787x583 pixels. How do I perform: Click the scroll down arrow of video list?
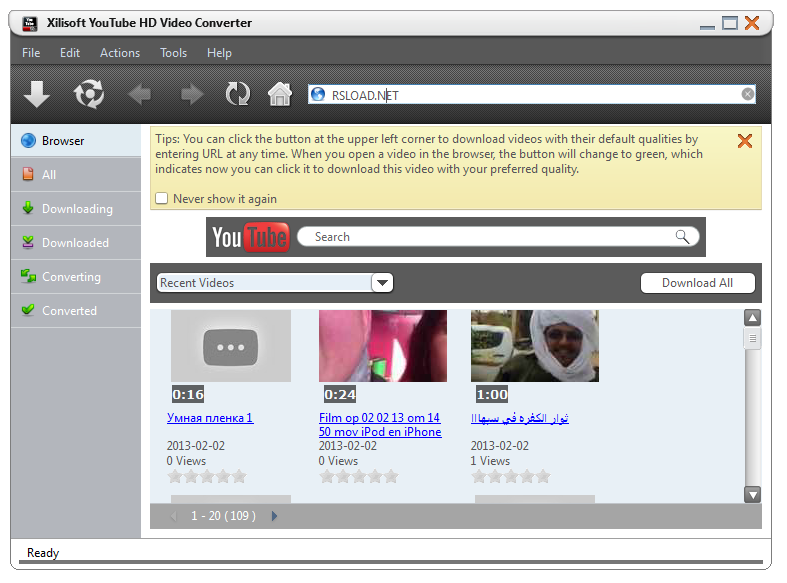(752, 494)
